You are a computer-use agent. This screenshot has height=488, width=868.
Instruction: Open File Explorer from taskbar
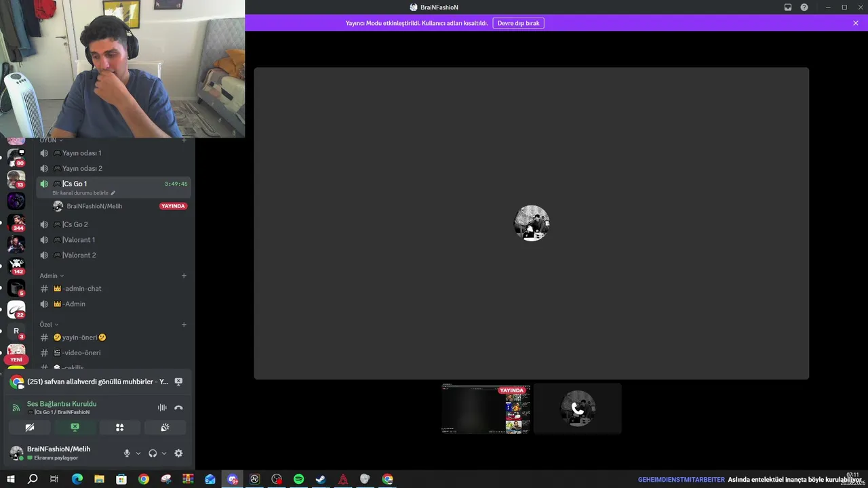point(99,479)
